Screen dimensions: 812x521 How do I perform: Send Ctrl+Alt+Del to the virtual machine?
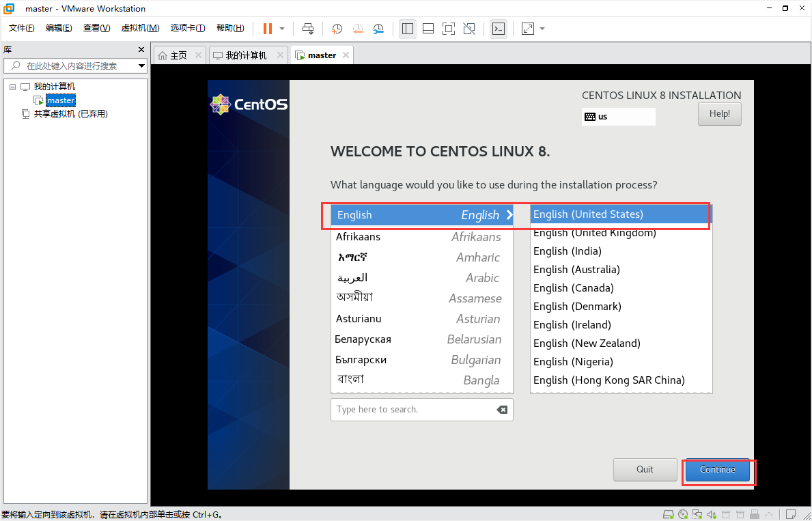pyautogui.click(x=308, y=29)
